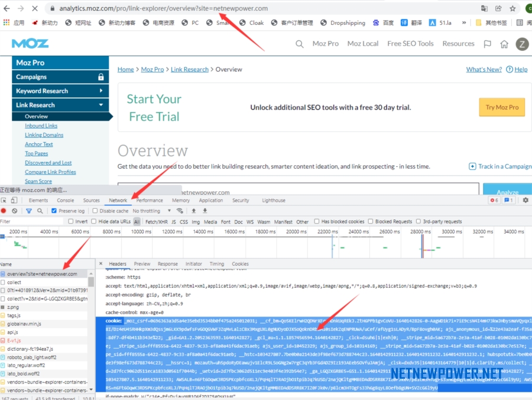Toggle the device toolbar icon in DevTools

(x=14, y=201)
